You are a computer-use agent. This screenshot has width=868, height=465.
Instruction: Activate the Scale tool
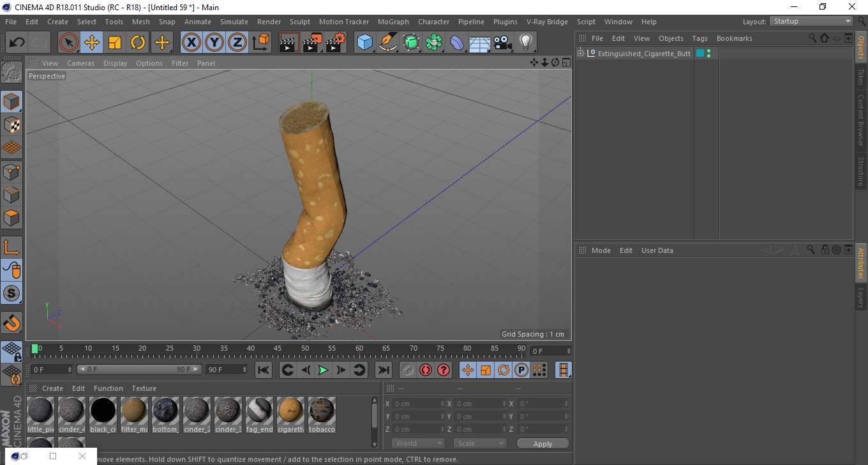pos(115,43)
